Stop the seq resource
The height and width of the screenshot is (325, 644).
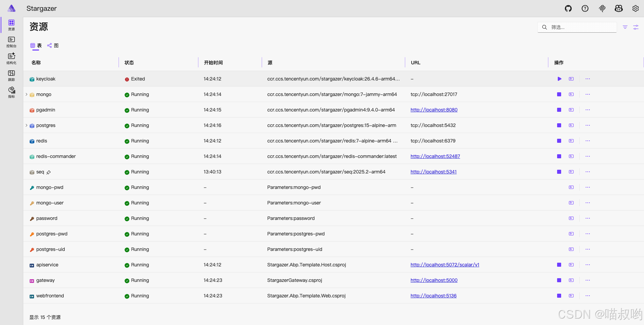(x=559, y=172)
